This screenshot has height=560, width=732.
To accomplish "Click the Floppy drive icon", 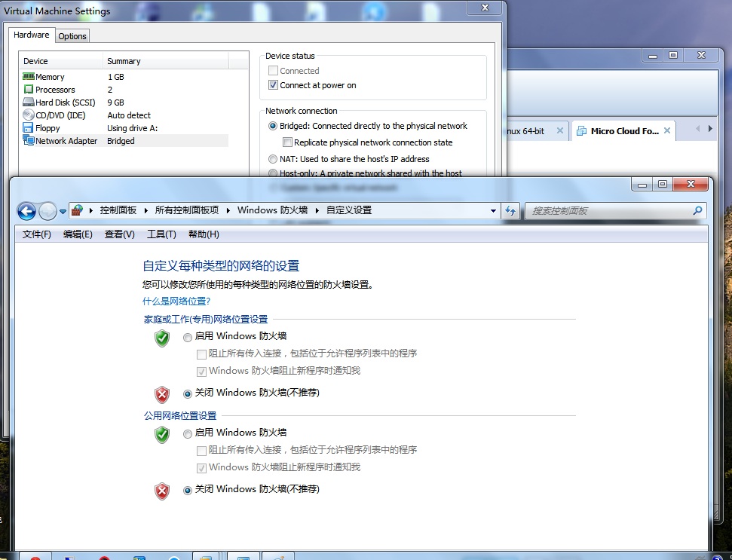I will tap(28, 128).
